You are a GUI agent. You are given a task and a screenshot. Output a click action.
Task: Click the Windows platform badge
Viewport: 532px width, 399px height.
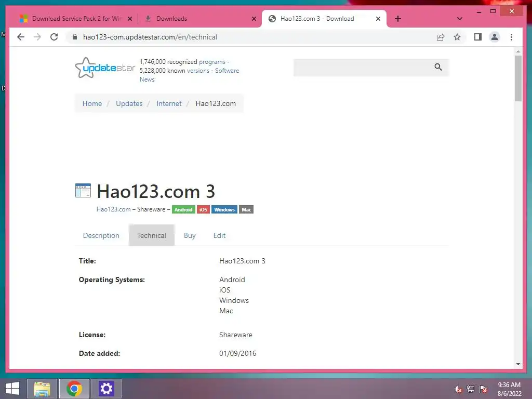click(x=224, y=210)
